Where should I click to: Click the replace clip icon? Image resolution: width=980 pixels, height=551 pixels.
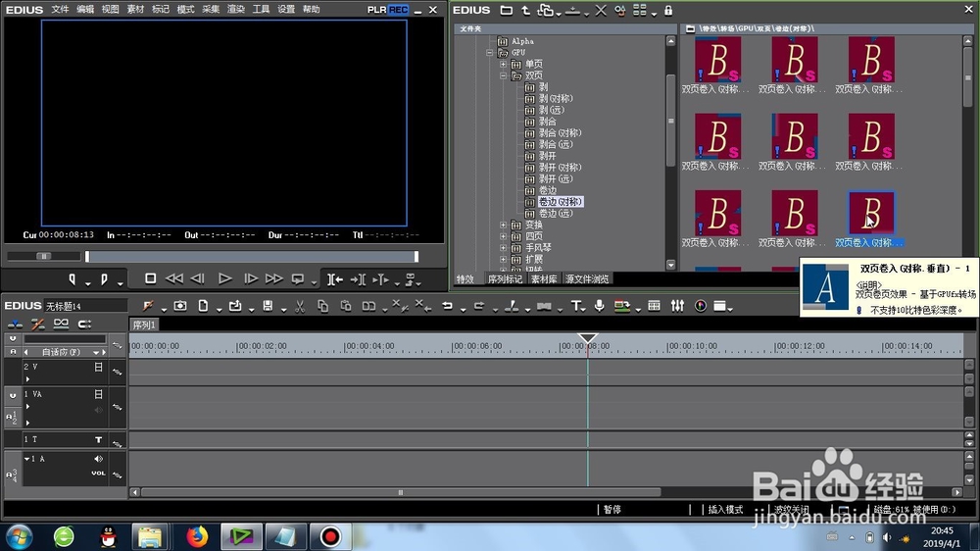pyautogui.click(x=369, y=306)
